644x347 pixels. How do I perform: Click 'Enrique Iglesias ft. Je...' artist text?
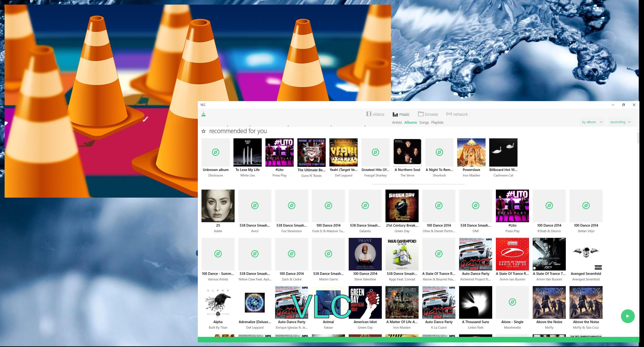[291, 327]
